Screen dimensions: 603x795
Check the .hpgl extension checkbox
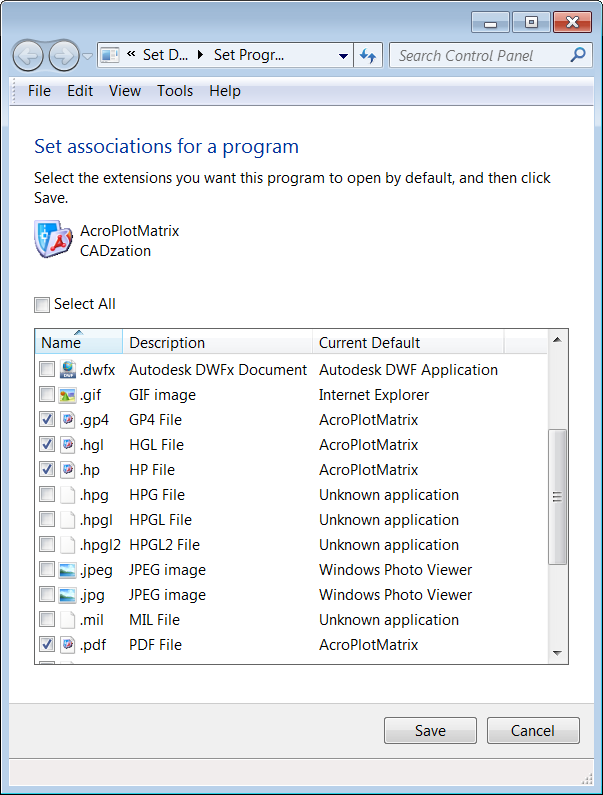coord(47,519)
